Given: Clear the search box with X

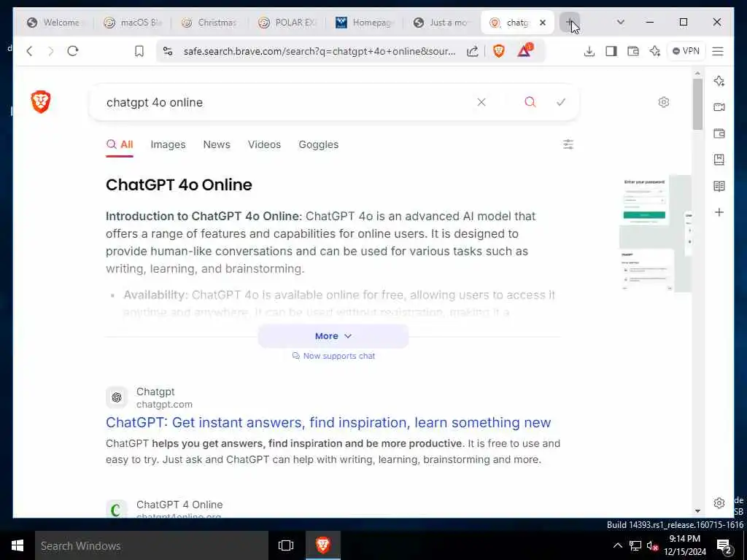Looking at the screenshot, I should [x=481, y=102].
